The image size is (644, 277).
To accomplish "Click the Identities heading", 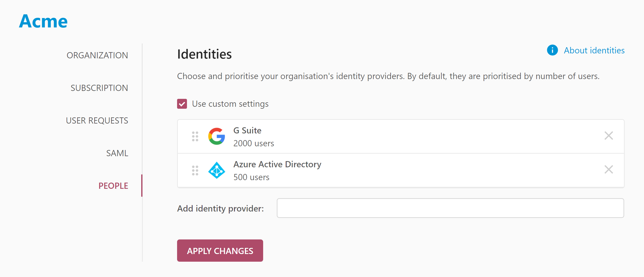I will click(204, 54).
